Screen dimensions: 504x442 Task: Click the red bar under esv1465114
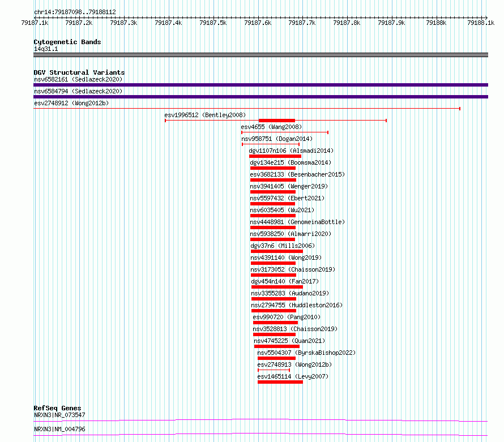[x=280, y=382]
